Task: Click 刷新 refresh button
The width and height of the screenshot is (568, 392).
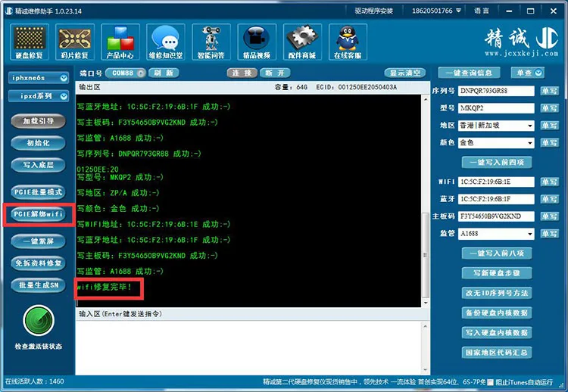Action: (164, 73)
